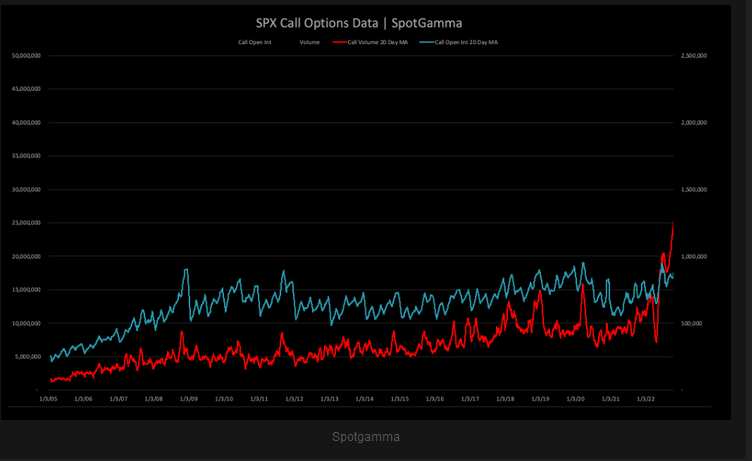Click the 500,000 right axis label
This screenshot has height=461, width=752.
[692, 323]
